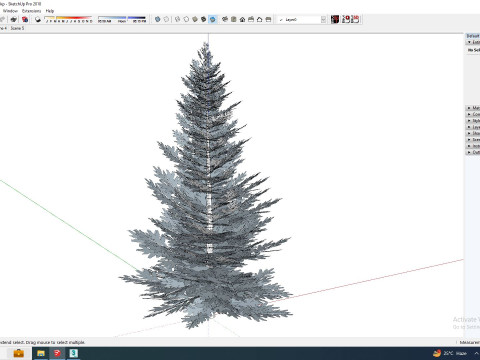Click the red-and-blue toolbar icon
Screen dimensions: 480x360
point(25,19)
